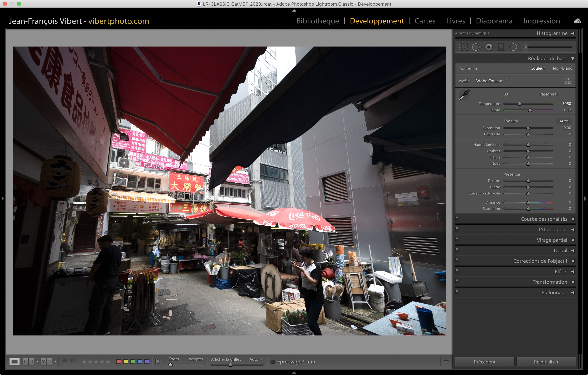The image size is (588, 375).
Task: Click the red color label swatch
Action: click(119, 362)
